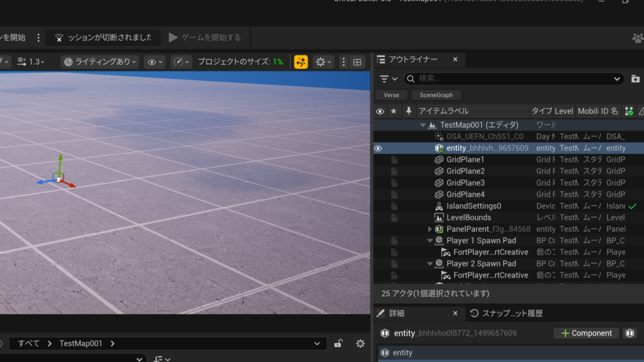Expand the PanelParent entity node
Viewport: 644px width, 362px height.
click(x=430, y=229)
